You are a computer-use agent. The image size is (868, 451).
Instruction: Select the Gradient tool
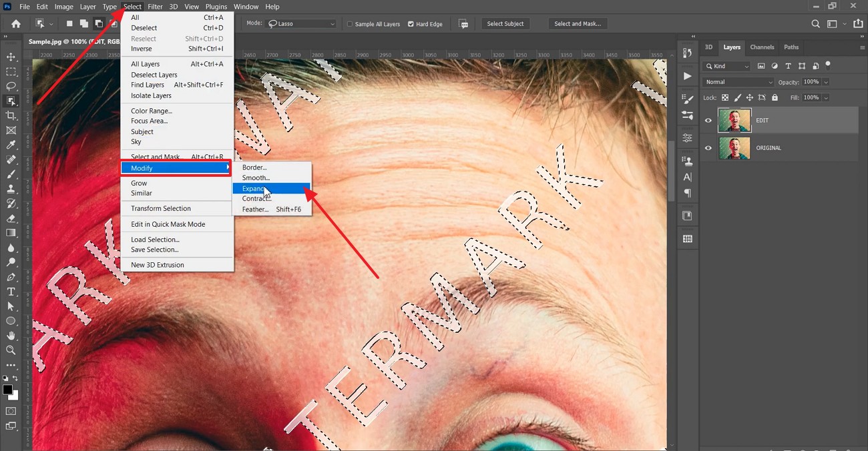11,233
